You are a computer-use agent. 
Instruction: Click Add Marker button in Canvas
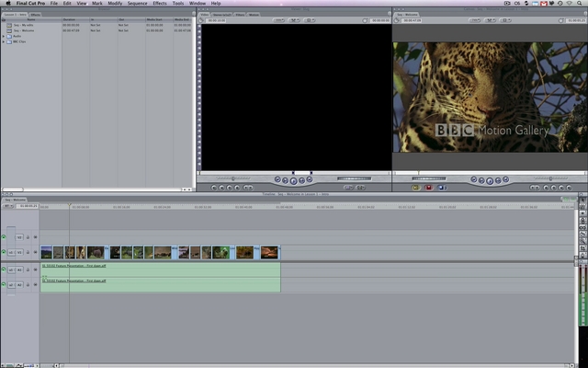(547, 188)
